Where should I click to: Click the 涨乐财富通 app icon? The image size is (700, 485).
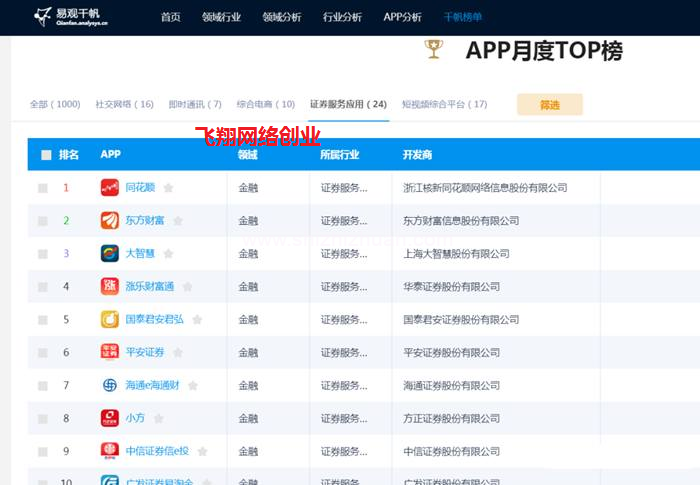coord(109,287)
